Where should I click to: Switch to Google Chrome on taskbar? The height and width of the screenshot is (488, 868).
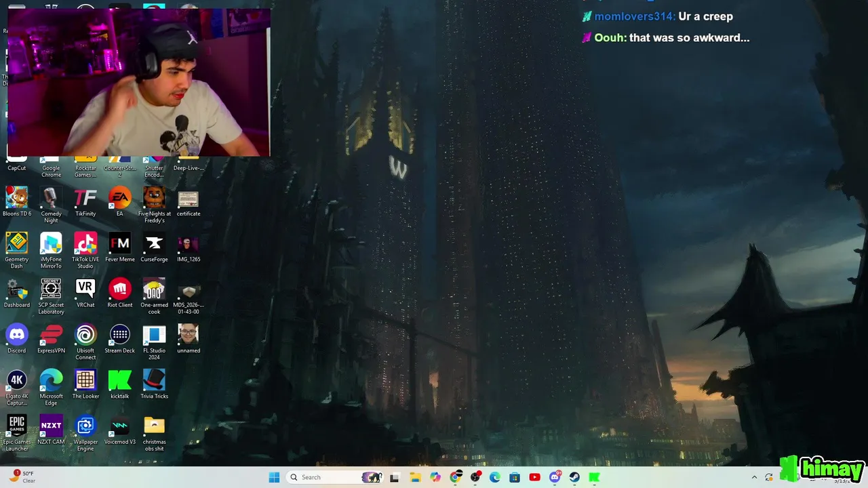coord(455,477)
